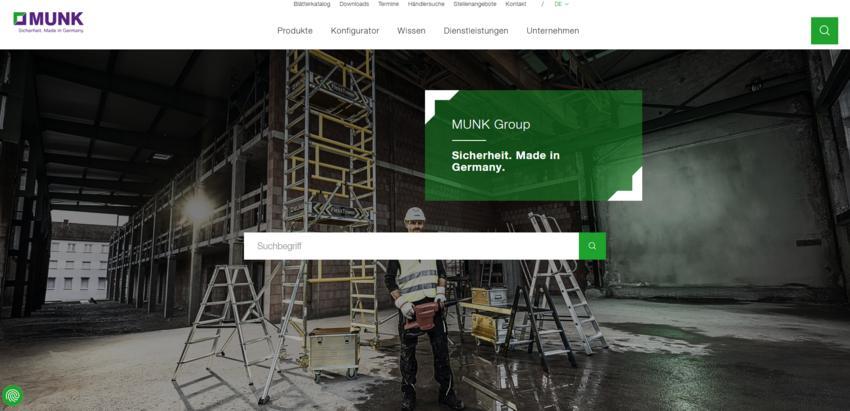Open the Kontakt link
This screenshot has height=411, width=850.
516,4
